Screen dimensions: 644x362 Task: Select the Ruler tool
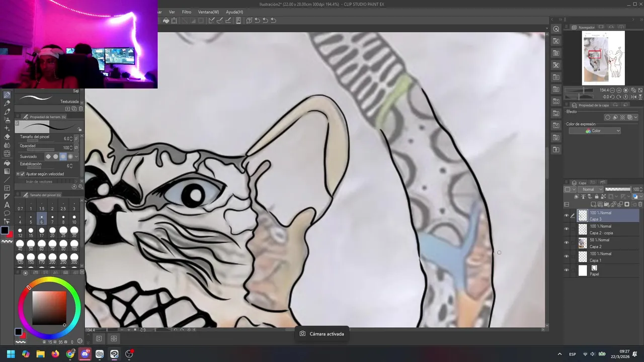tap(7, 196)
